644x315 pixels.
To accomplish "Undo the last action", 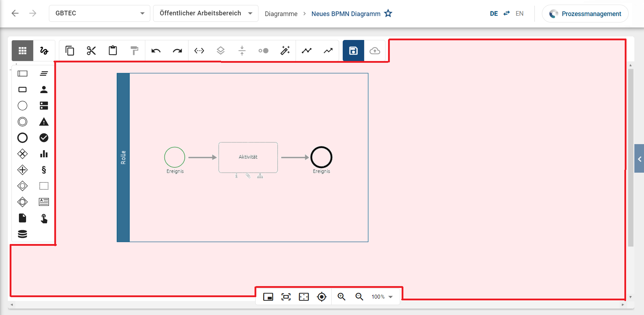I will point(156,51).
